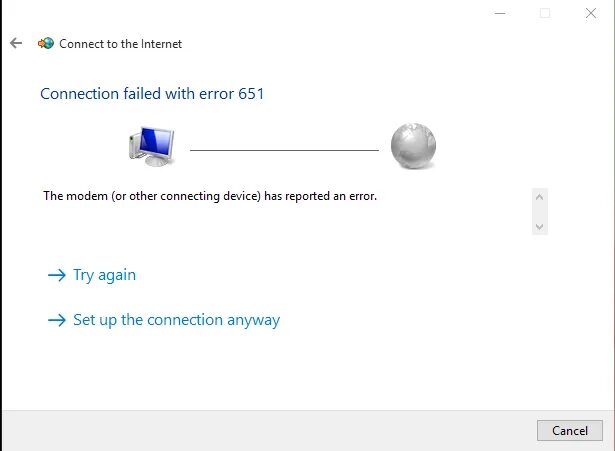Click the Connect to the Internet title text
This screenshot has height=451, width=615.
coord(120,44)
